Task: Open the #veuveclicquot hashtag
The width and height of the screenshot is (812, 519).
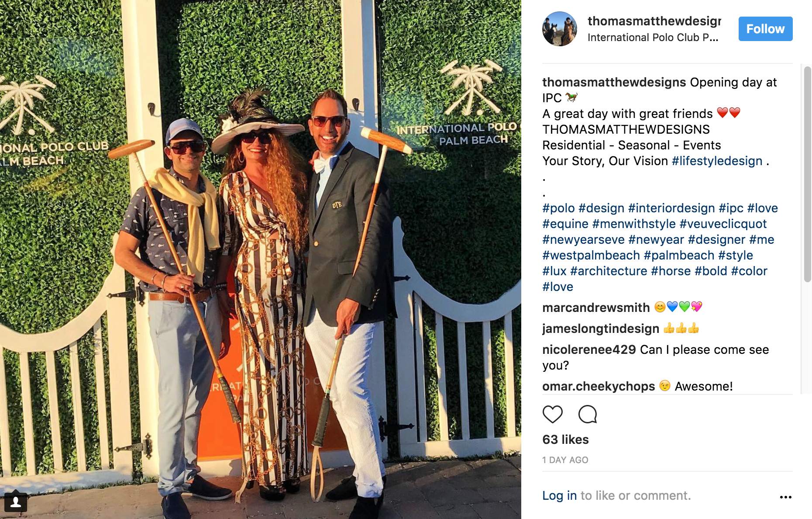Action: click(723, 224)
